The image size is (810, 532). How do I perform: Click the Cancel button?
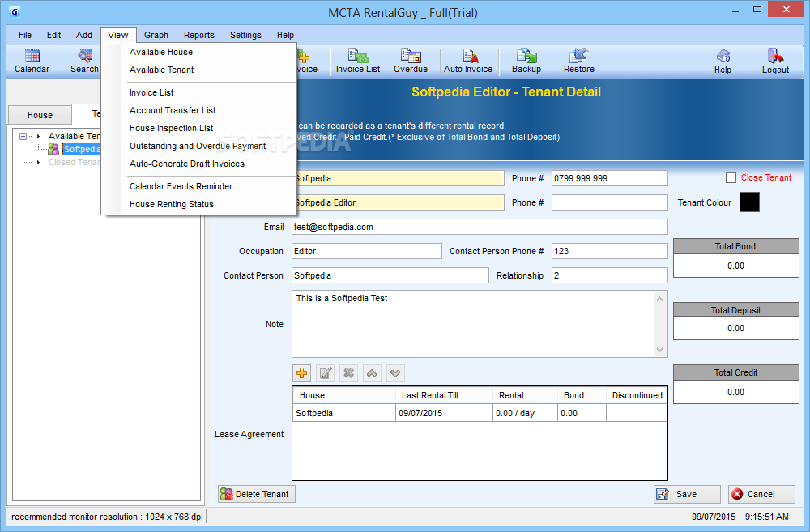pyautogui.click(x=761, y=494)
